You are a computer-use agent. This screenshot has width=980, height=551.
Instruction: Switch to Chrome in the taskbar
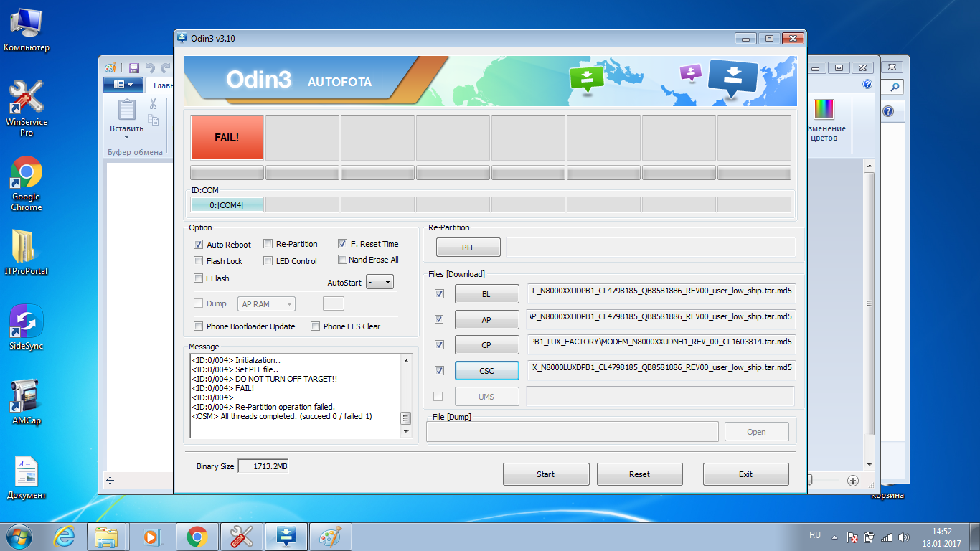[x=197, y=536]
